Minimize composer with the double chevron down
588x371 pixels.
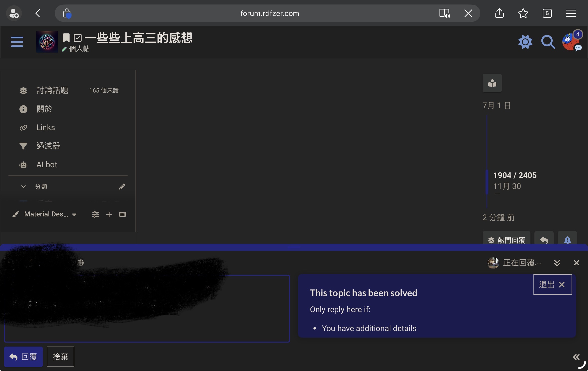pos(557,263)
